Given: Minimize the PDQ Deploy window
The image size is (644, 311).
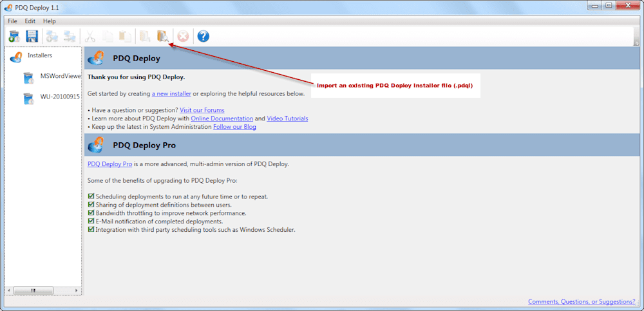Looking at the screenshot, I should (594, 5).
